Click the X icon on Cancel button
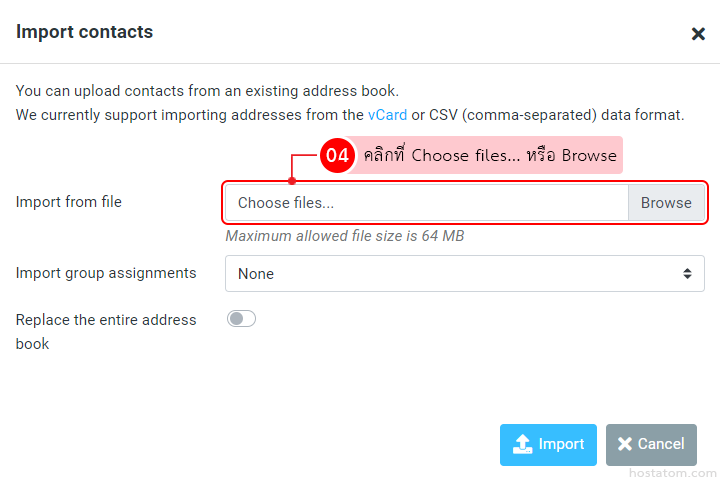720x481 pixels. 625,444
